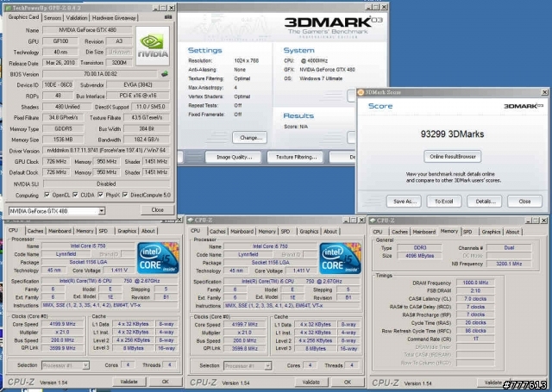Click the NVIDIA logo in GPU-Z
This screenshot has width=552, height=392.
(153, 46)
